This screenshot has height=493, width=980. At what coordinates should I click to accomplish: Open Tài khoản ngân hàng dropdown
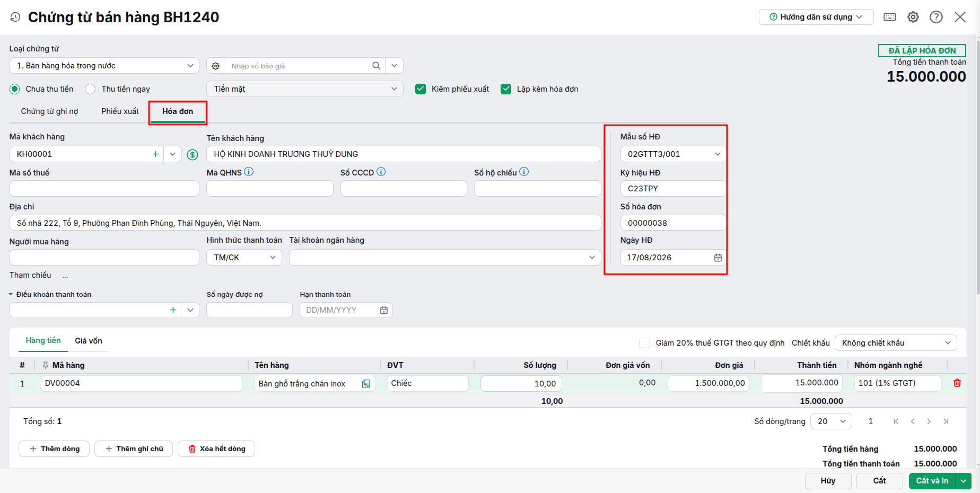coord(445,258)
